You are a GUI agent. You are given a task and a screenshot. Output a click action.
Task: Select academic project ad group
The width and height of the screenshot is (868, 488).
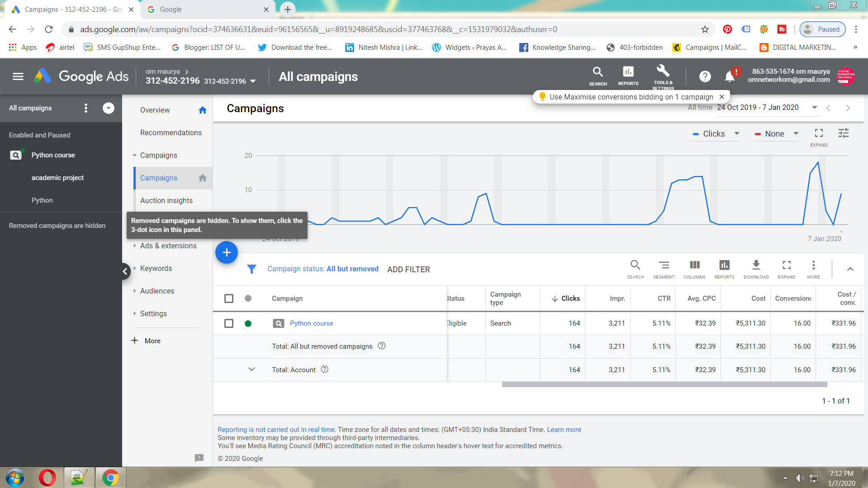(x=57, y=178)
